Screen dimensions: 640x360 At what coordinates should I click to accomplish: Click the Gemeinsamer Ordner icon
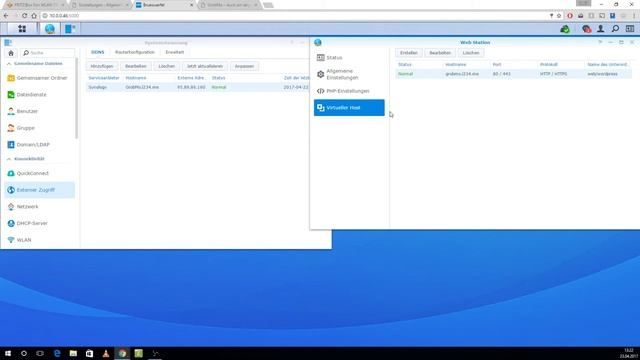tap(11, 78)
